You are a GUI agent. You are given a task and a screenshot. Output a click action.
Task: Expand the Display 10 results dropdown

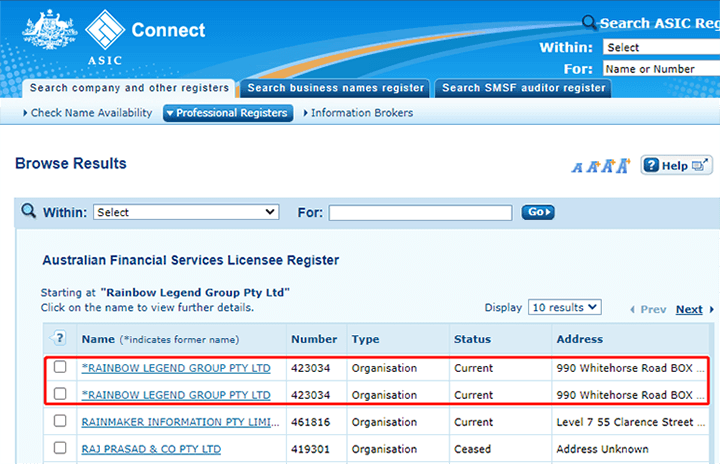[565, 307]
